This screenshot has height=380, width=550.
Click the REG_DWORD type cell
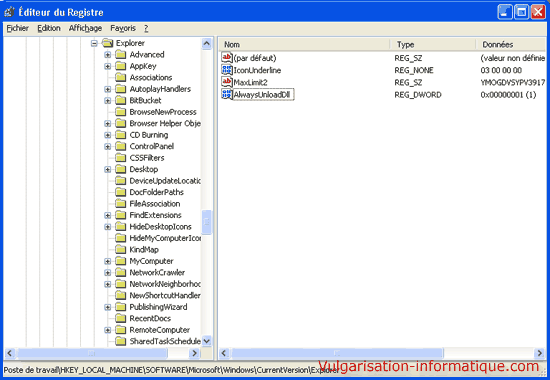[x=418, y=95]
